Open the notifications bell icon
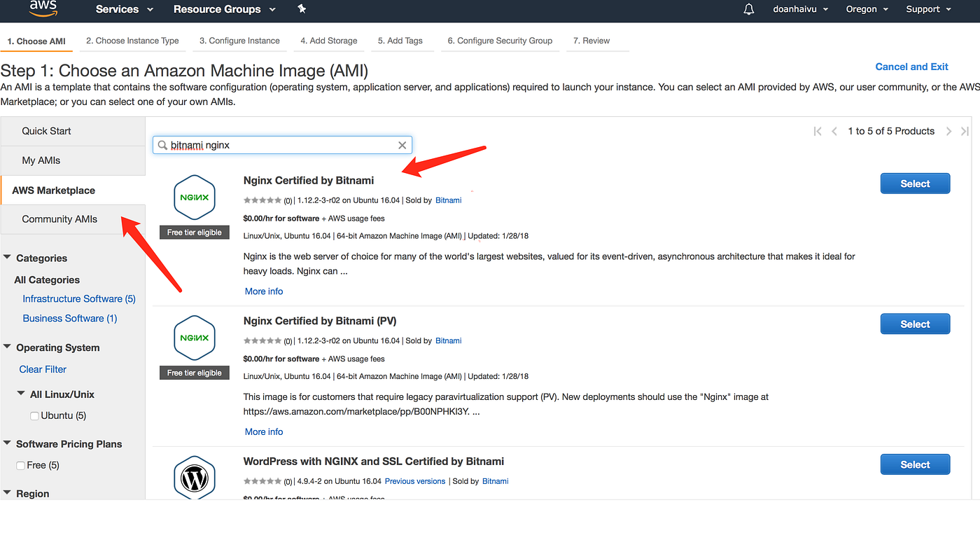Screen dimensions: 980x533 pos(748,9)
